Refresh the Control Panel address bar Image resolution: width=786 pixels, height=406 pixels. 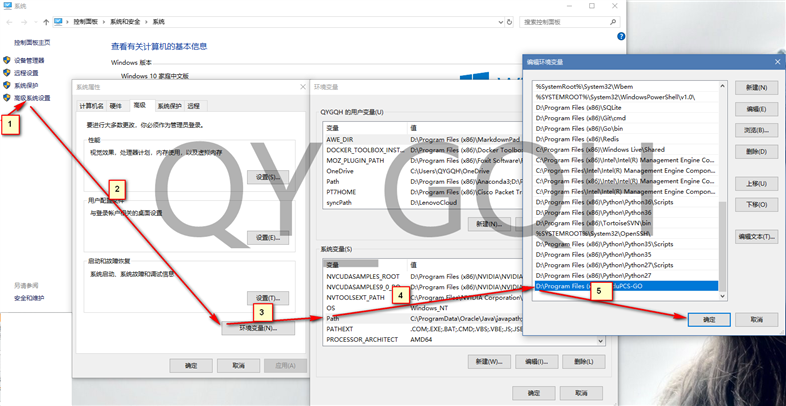click(x=510, y=22)
